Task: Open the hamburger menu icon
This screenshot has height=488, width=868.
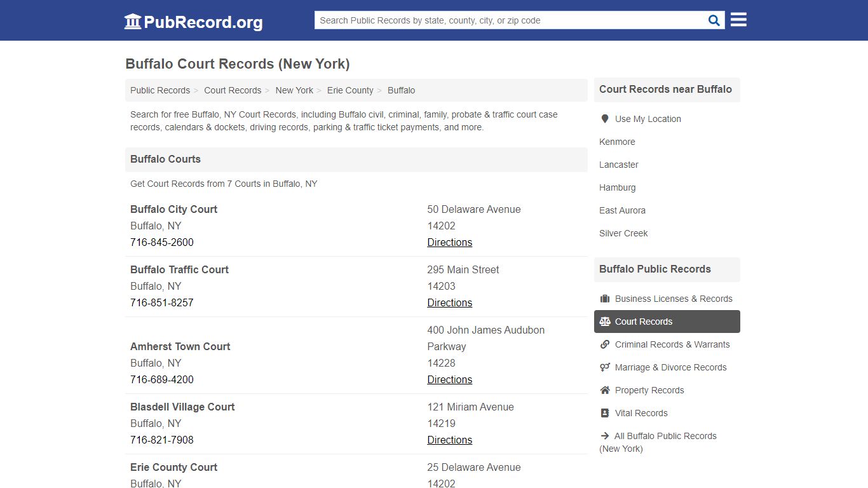Action: (x=738, y=20)
